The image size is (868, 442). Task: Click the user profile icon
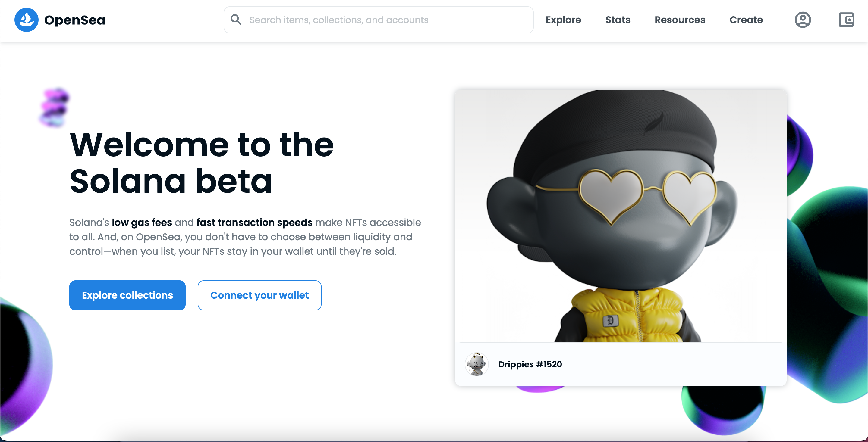[802, 20]
